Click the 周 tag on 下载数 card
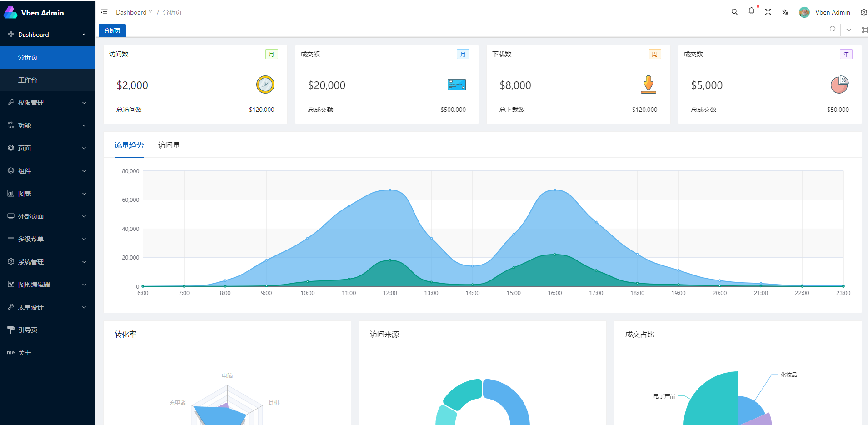This screenshot has width=868, height=425. pyautogui.click(x=655, y=54)
